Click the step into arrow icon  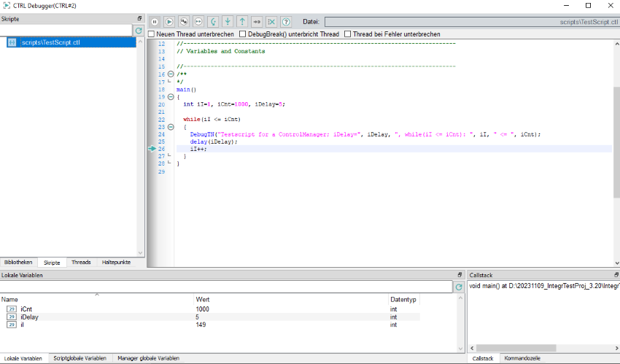[228, 22]
